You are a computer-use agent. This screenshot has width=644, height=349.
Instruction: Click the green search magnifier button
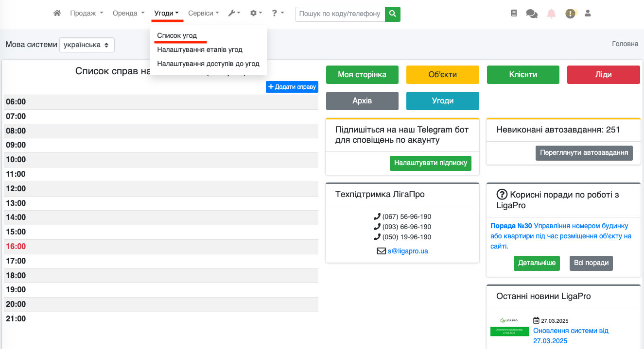(392, 14)
